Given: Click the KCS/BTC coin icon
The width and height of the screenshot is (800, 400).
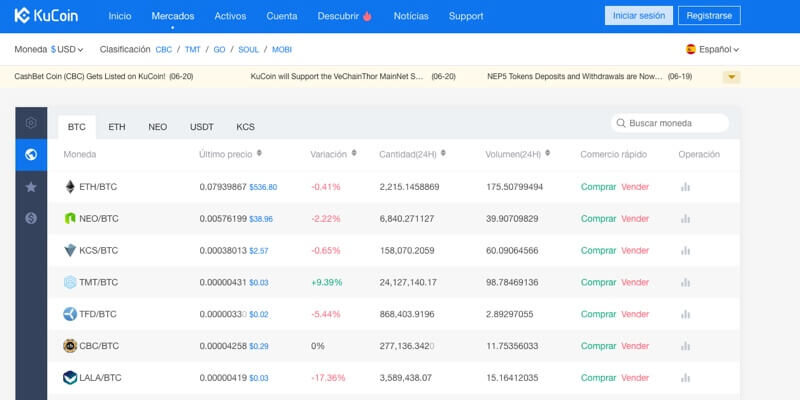Looking at the screenshot, I should pos(70,251).
